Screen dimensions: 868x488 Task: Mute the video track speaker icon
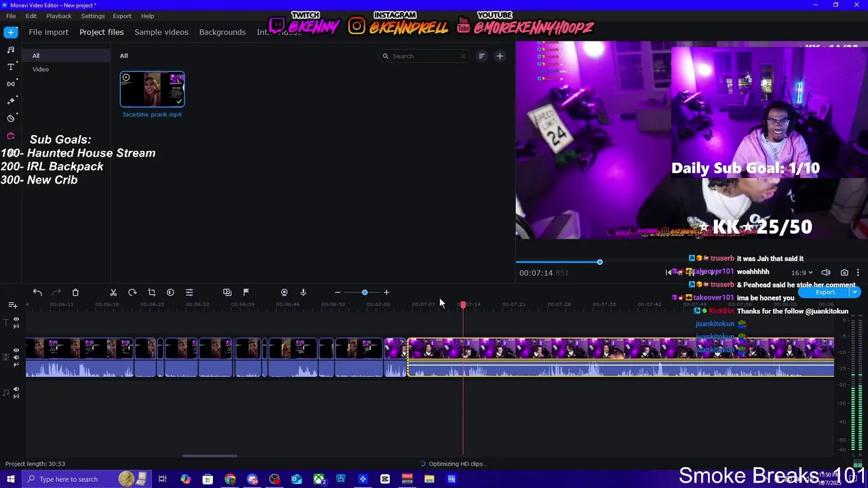(16, 357)
